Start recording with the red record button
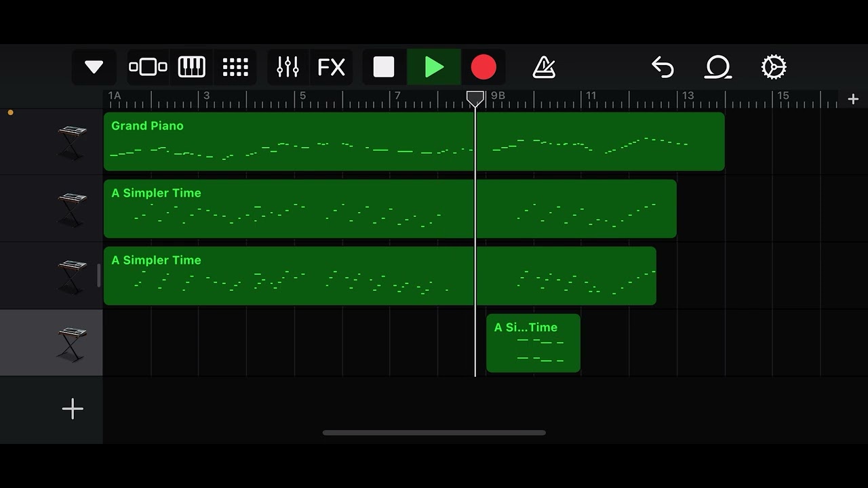The image size is (868, 488). (x=484, y=67)
